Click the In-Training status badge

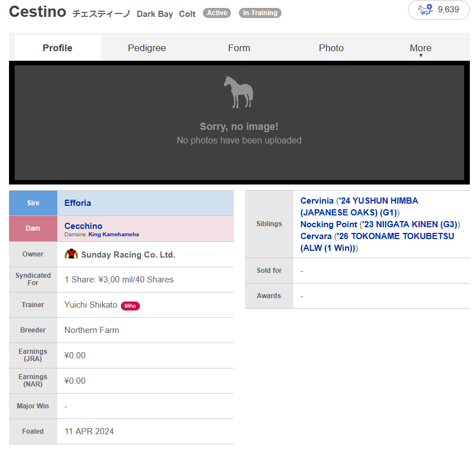(x=260, y=13)
